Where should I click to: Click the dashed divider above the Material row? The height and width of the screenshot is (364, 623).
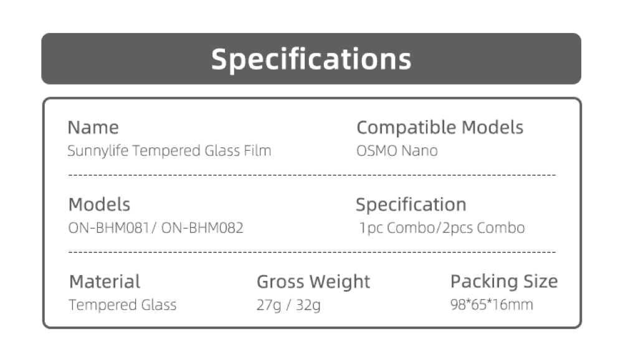tap(311, 253)
